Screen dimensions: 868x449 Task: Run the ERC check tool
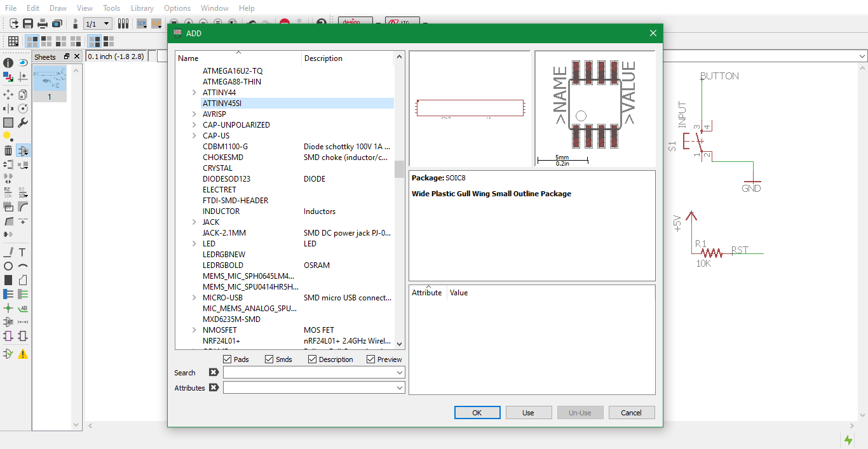coord(8,354)
